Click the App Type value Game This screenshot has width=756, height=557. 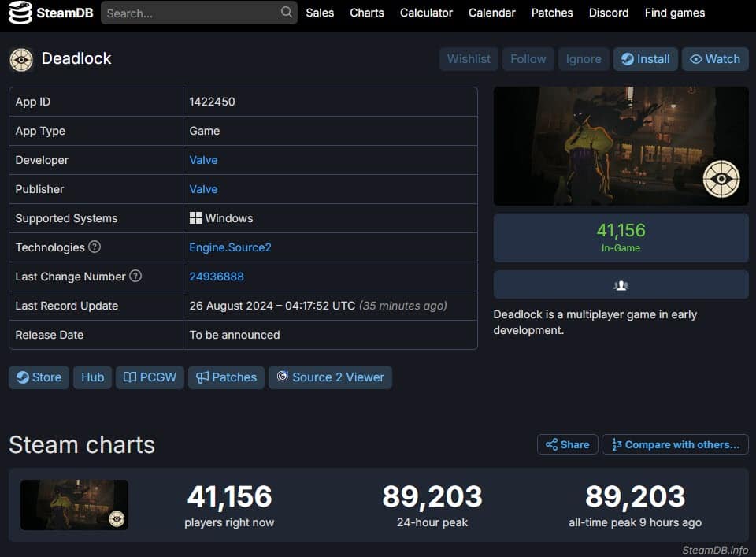tap(205, 131)
